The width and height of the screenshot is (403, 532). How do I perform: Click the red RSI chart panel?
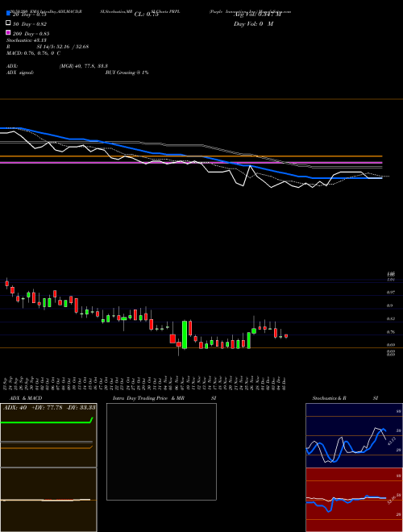354,500
